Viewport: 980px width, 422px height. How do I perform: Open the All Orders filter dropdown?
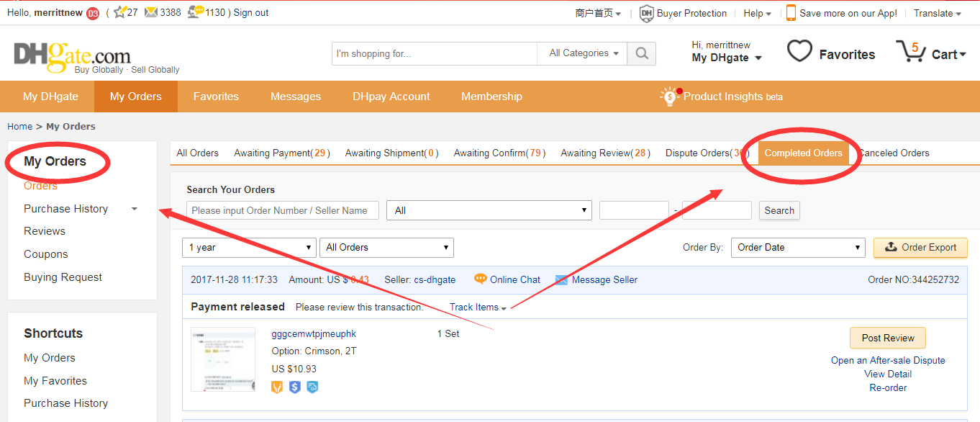pyautogui.click(x=386, y=247)
